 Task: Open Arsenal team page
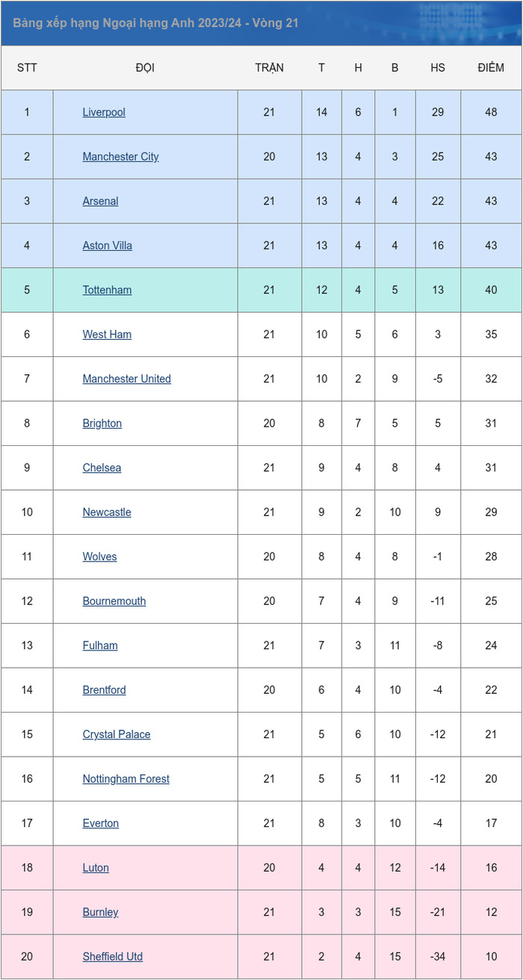[x=100, y=201]
